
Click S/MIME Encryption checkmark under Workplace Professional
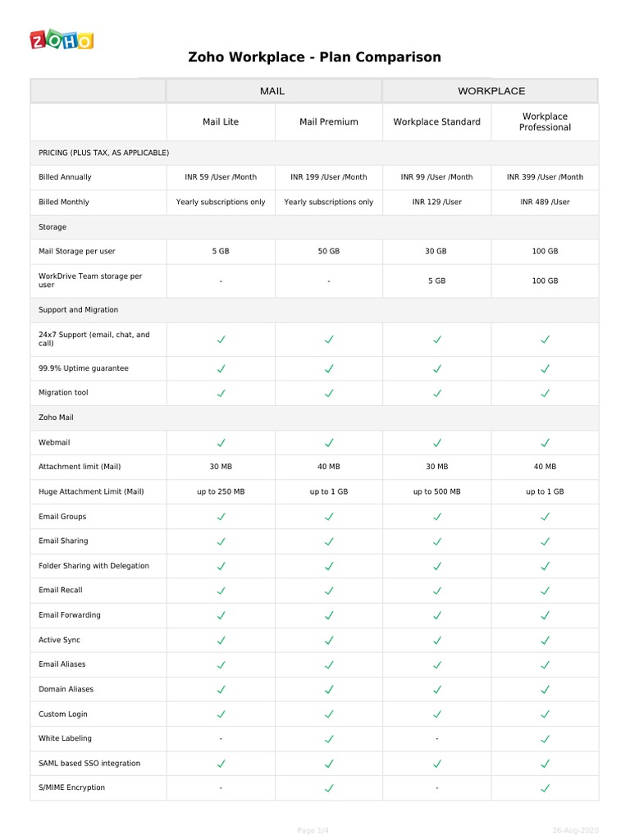point(545,788)
